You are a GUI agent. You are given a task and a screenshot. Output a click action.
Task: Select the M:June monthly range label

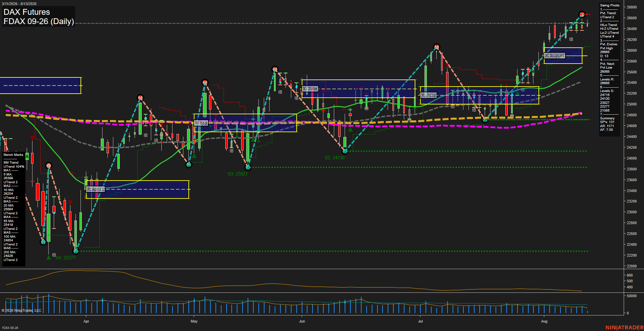(x=310, y=89)
